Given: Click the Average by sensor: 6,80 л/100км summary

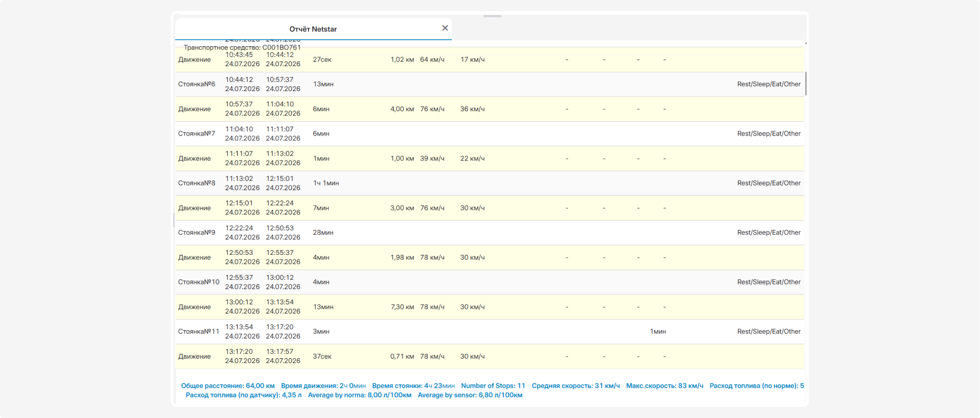Looking at the screenshot, I should tap(470, 395).
